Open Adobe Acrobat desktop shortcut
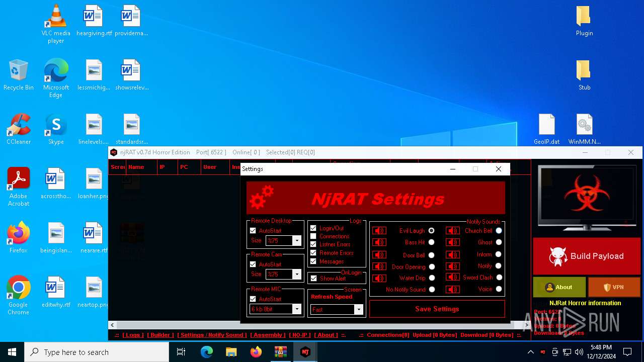The image size is (644, 362). 19,187
